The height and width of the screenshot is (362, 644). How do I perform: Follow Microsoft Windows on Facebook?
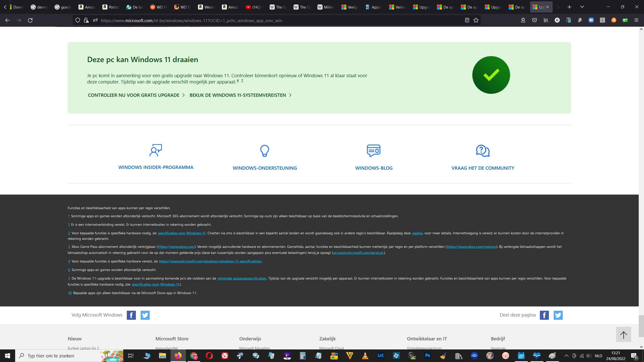click(131, 315)
